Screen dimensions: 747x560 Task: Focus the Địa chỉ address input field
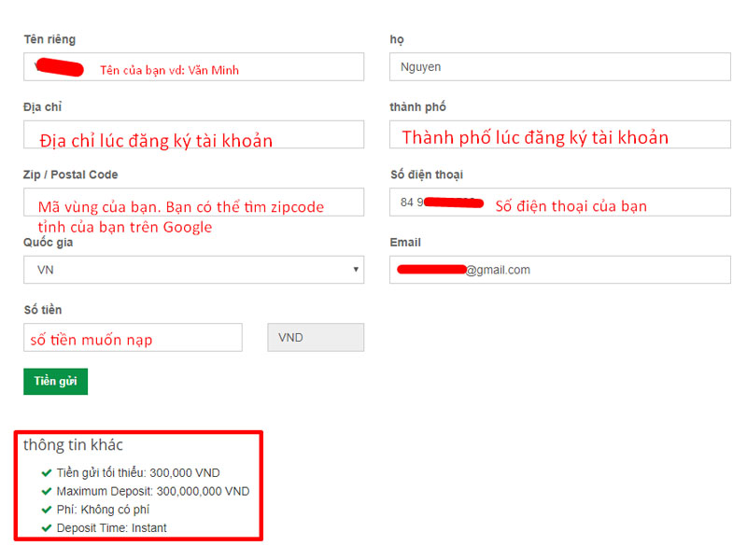(194, 134)
